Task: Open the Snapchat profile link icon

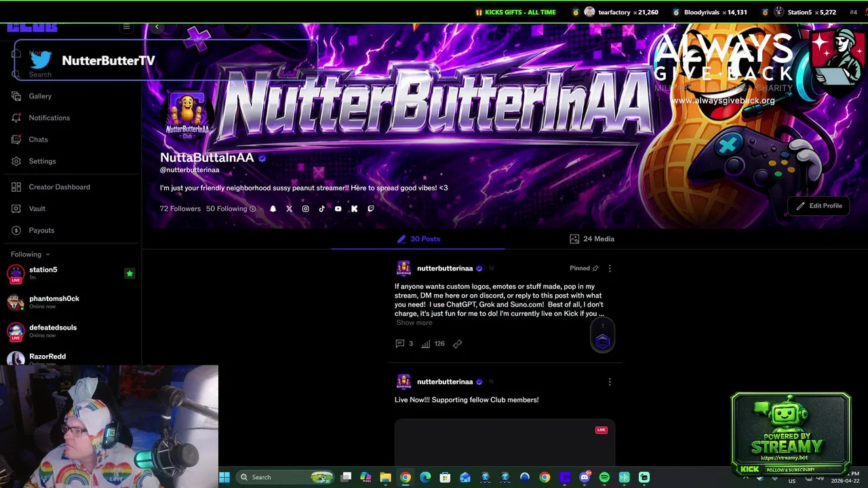Action: click(x=273, y=209)
